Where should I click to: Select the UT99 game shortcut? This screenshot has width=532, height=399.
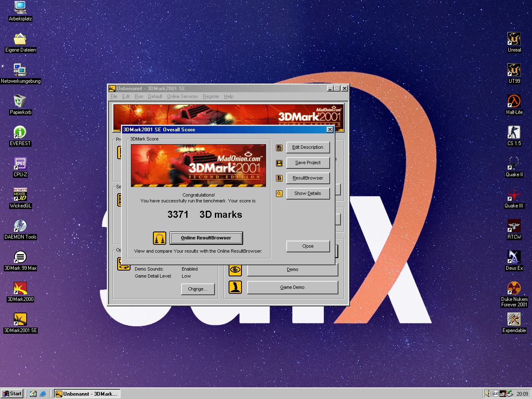point(514,73)
